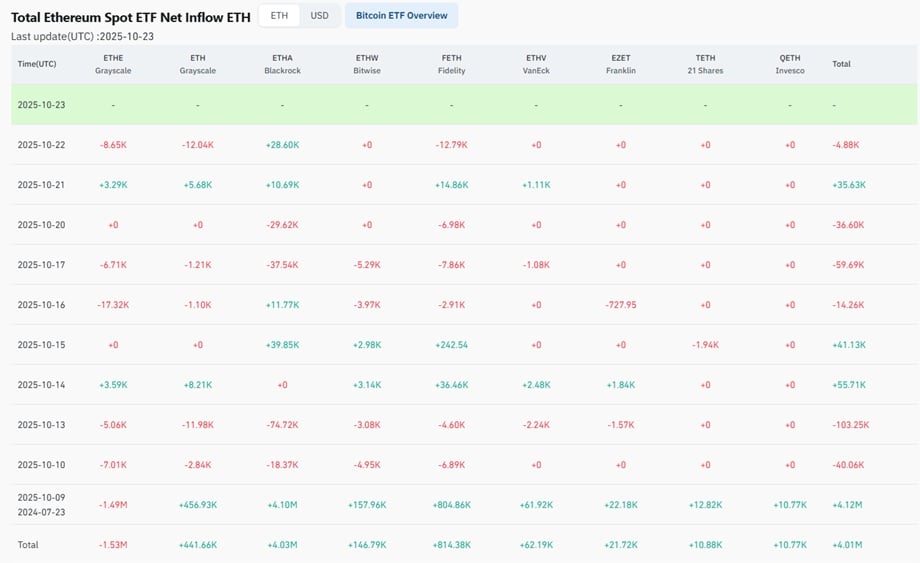920x563 pixels.
Task: Click the ETHW Bitwise column header
Action: 367,64
